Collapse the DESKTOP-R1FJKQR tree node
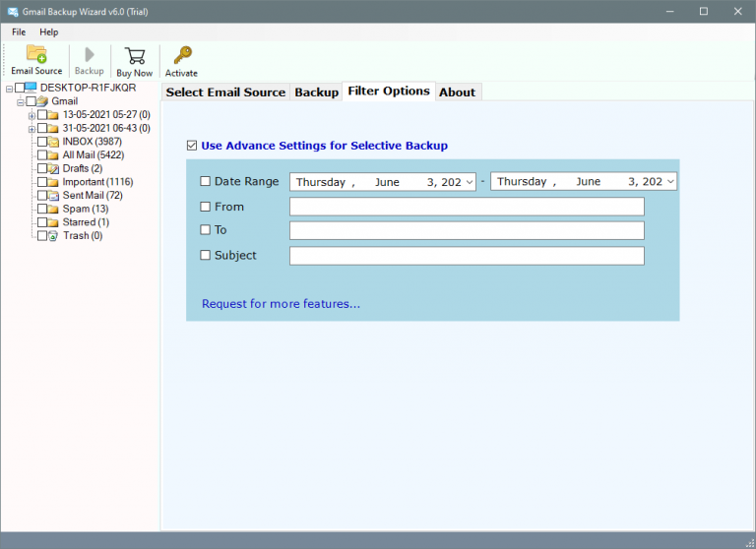This screenshot has height=549, width=756. pyautogui.click(x=9, y=89)
